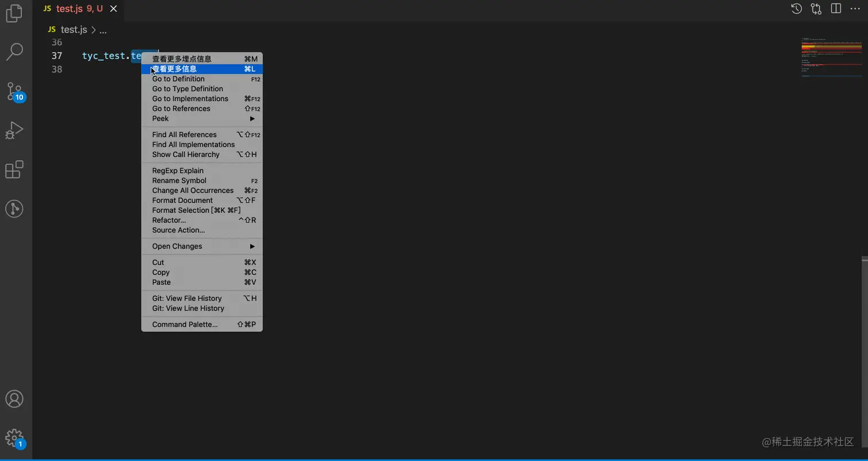
Task: Open the Accounts menu icon
Action: [x=14, y=398]
